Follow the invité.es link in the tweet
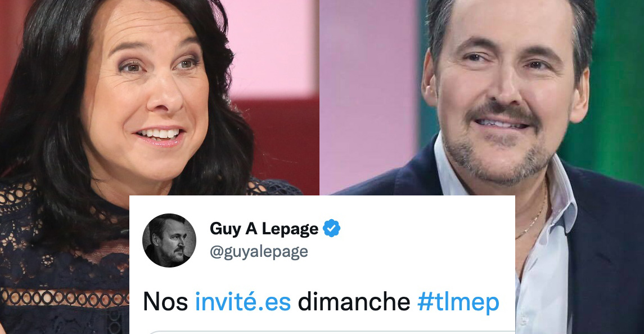644x334 pixels. (x=243, y=302)
